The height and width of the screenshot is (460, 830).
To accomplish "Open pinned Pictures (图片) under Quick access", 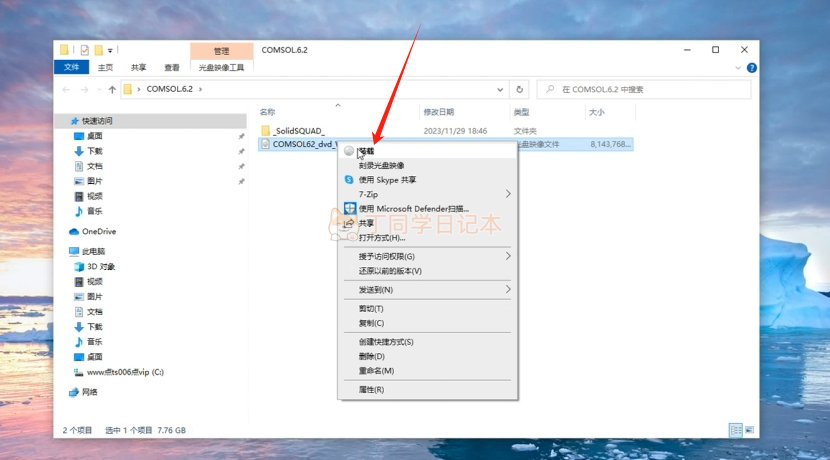I will 94,181.
